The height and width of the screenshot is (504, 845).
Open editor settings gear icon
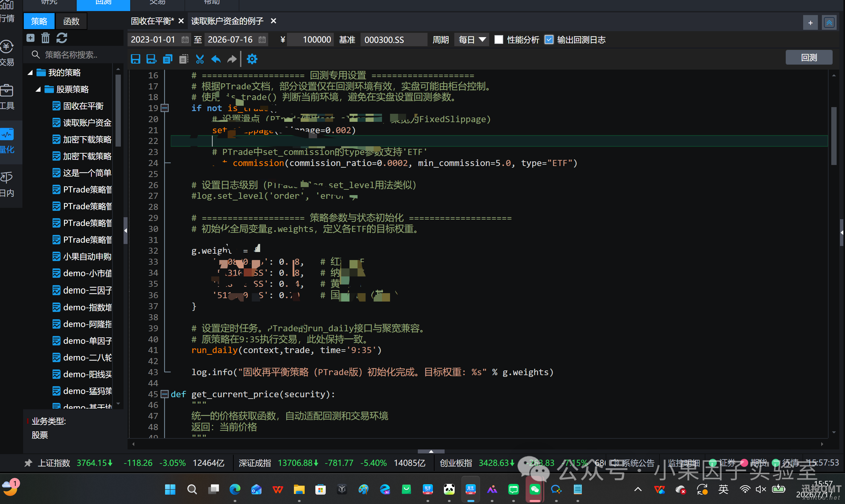pyautogui.click(x=252, y=59)
